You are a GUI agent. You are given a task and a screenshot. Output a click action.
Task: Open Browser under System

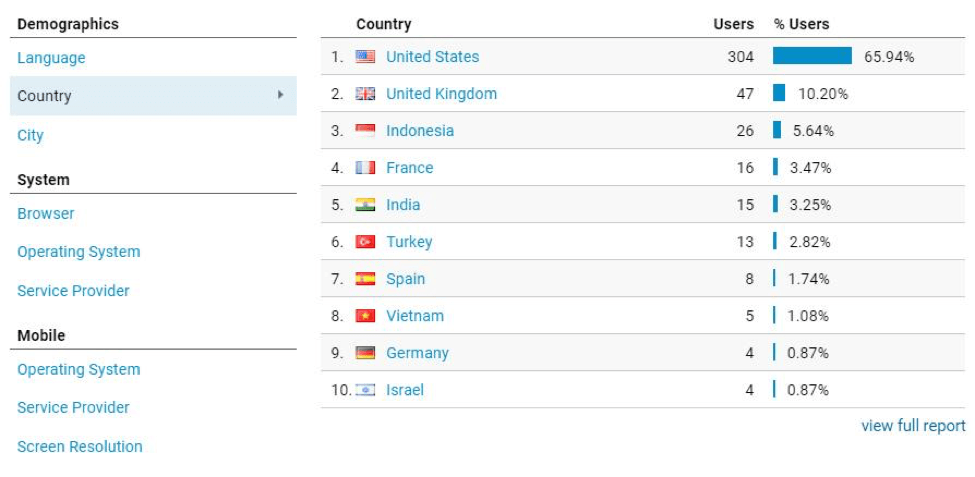46,213
